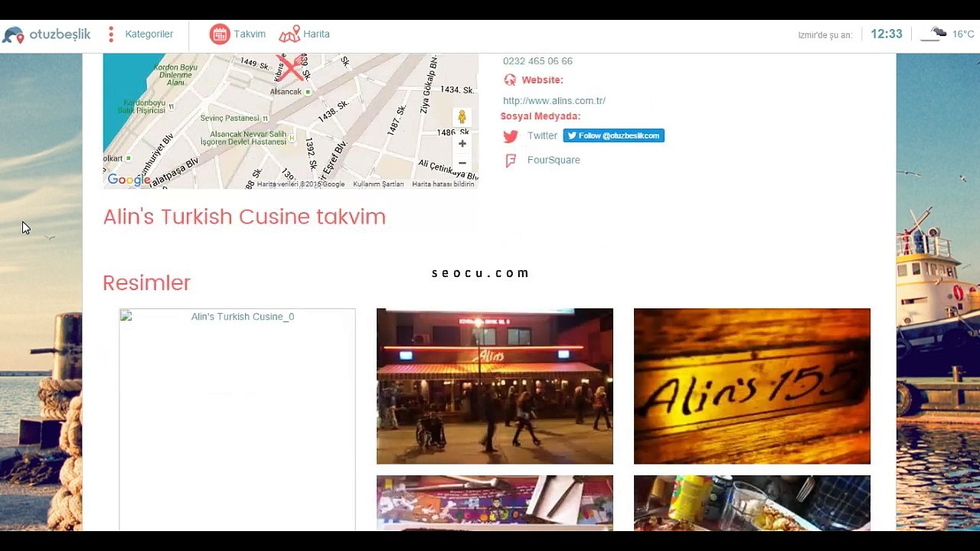The width and height of the screenshot is (980, 551).
Task: Click the Takvim calendar icon
Action: [x=220, y=34]
